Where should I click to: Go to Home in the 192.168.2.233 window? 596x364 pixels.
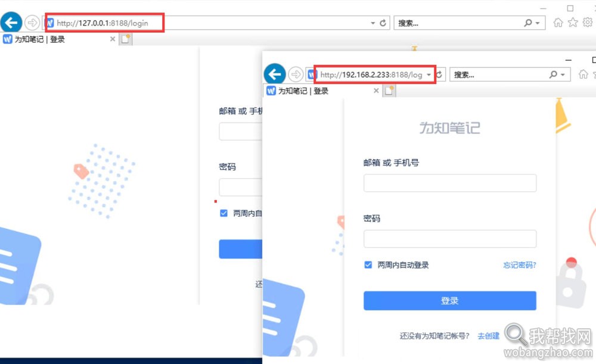point(583,74)
